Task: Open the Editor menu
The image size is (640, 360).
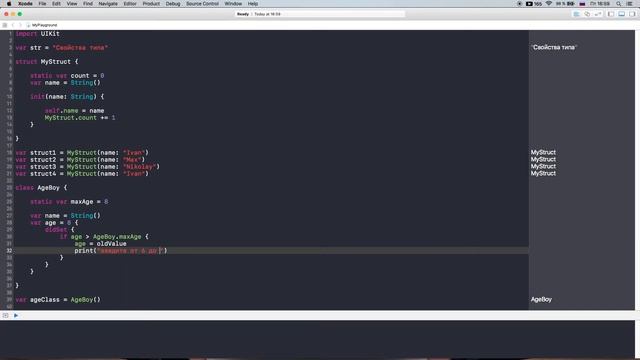Action: tap(130, 4)
